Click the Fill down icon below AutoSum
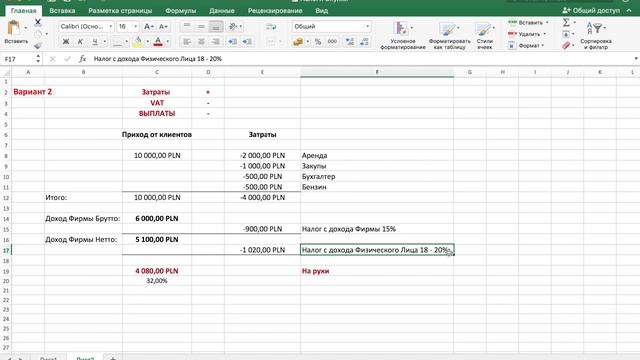Viewport: 640px width, 360px height. (x=566, y=34)
